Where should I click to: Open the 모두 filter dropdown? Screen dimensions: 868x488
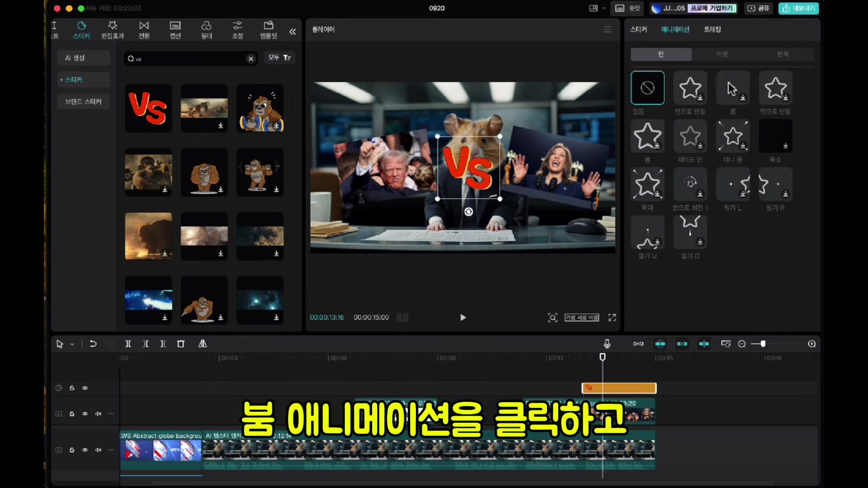pyautogui.click(x=280, y=58)
